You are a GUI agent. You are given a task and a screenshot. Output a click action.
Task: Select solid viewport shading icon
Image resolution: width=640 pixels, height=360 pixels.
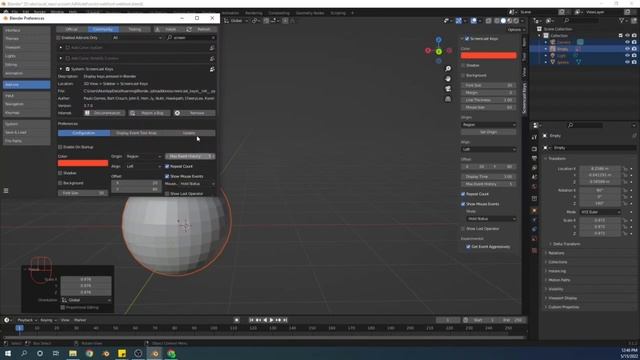503,21
